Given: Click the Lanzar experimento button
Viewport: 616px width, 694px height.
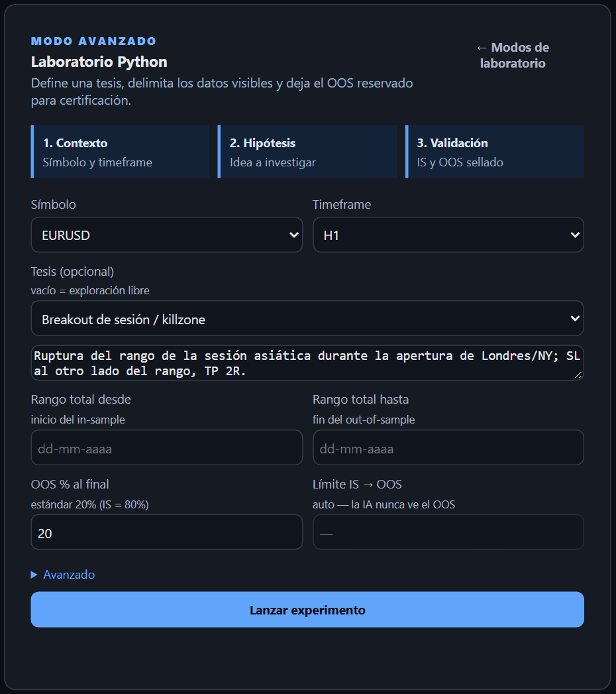Looking at the screenshot, I should (x=307, y=609).
